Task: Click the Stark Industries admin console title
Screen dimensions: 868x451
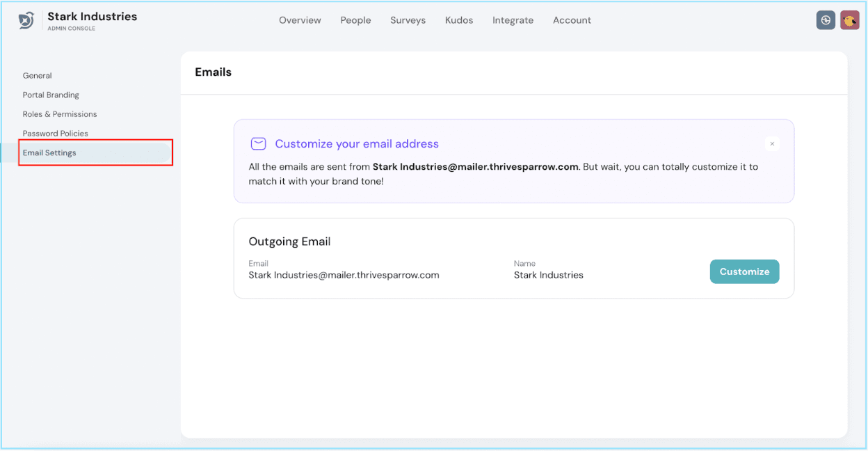Action: pyautogui.click(x=92, y=17)
